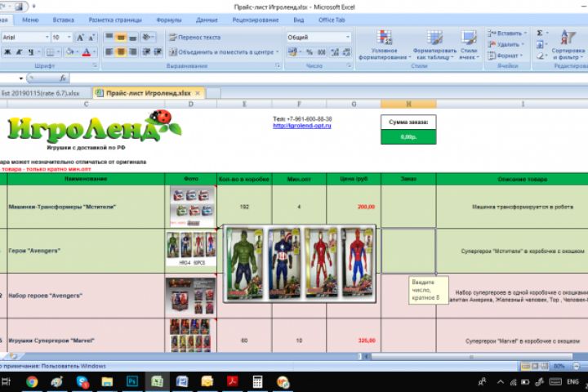Toggle underline (Ч) formatting

(x=31, y=52)
